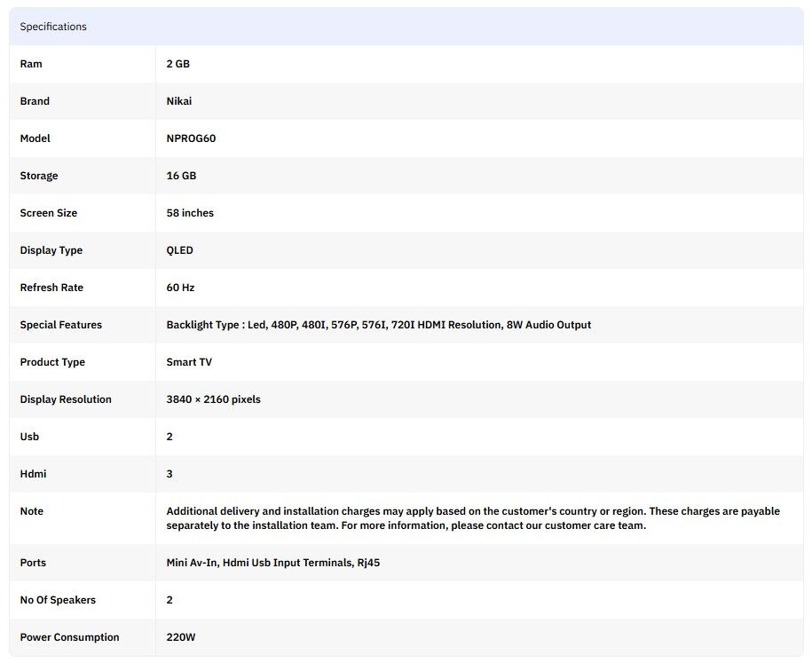The width and height of the screenshot is (812, 663).
Task: Click the Product Type label
Action: click(x=52, y=362)
